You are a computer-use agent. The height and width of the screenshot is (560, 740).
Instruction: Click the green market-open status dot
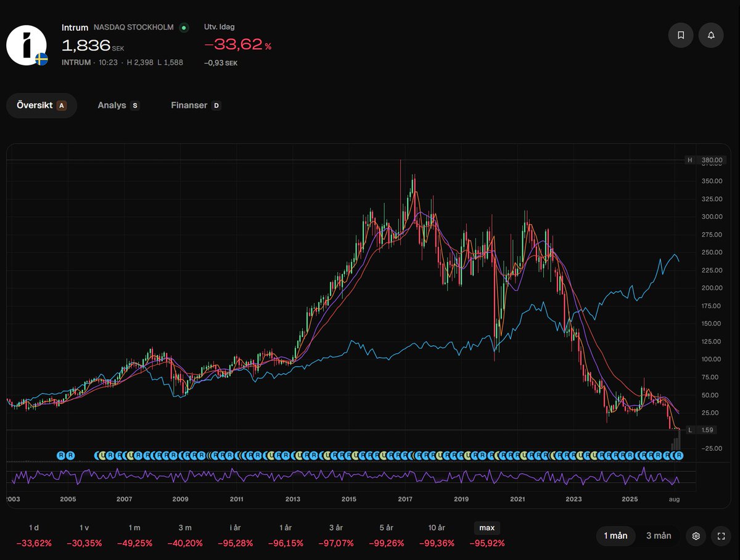point(184,28)
